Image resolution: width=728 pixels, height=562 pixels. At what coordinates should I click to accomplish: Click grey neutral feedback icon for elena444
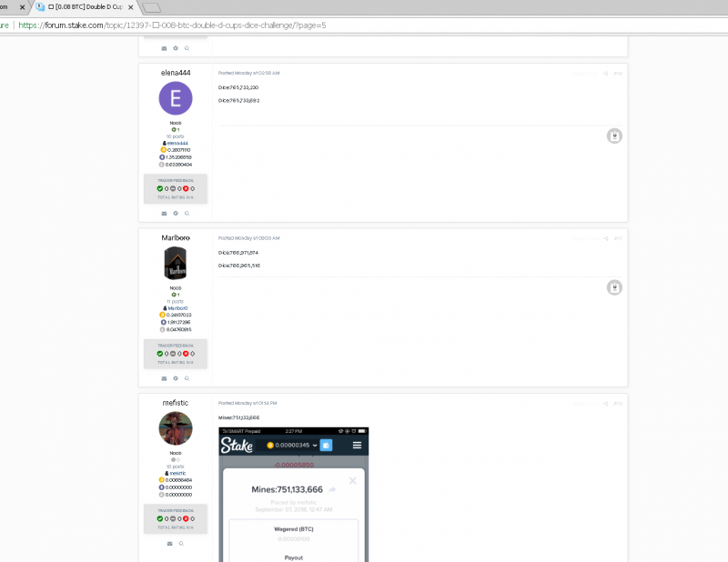(x=173, y=189)
